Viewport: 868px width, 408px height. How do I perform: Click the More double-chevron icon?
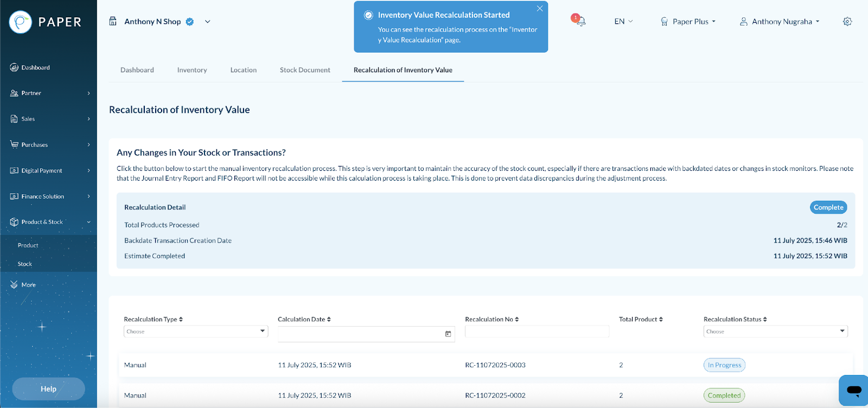click(14, 284)
